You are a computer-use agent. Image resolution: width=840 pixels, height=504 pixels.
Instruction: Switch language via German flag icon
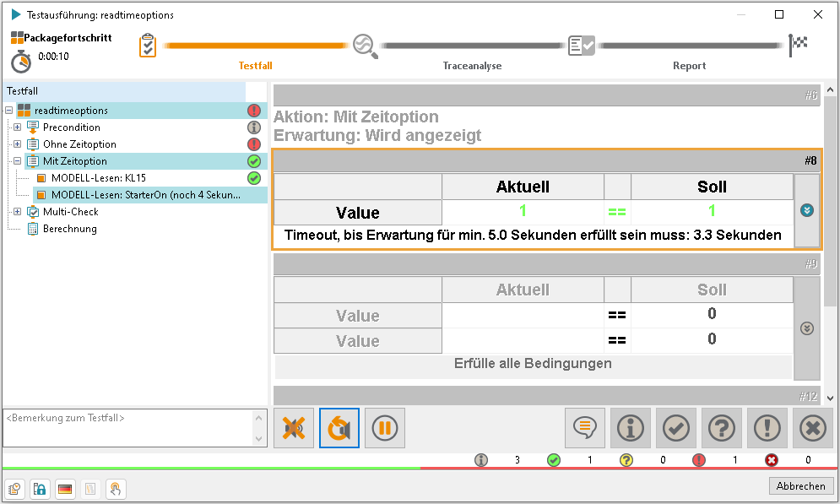point(65,489)
